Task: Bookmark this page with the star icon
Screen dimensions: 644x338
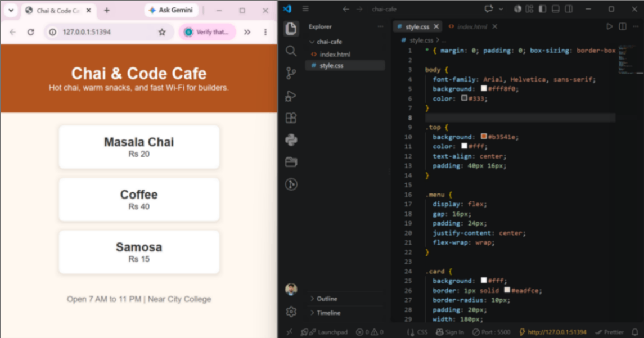Action: (x=162, y=32)
